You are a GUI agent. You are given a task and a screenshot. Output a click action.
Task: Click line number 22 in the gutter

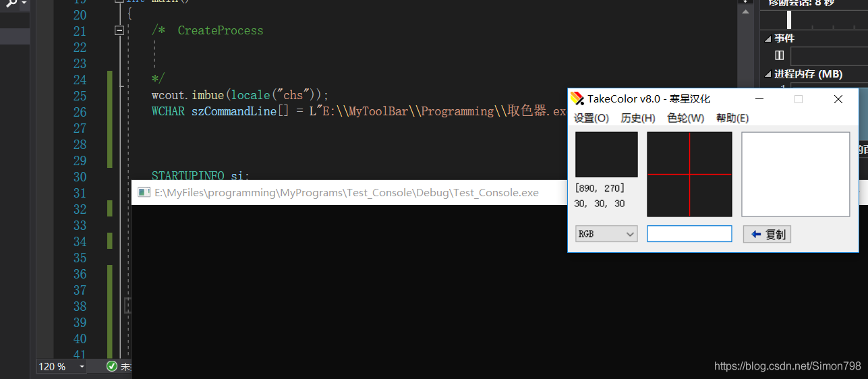pos(80,47)
